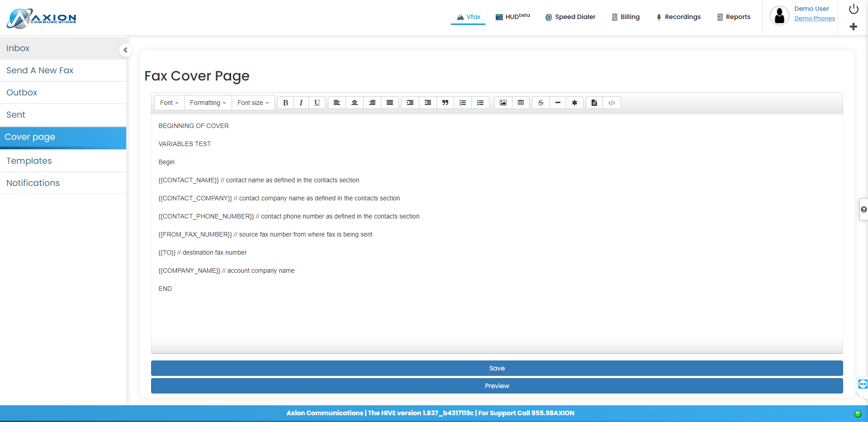The image size is (868, 422).
Task: Click the power logout icon
Action: point(854,9)
